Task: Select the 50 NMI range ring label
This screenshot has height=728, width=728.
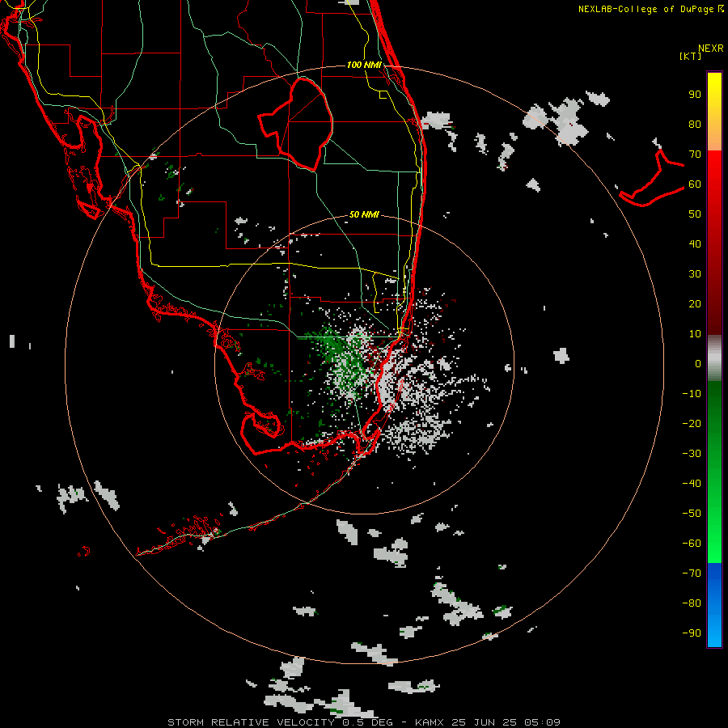Action: tap(364, 214)
